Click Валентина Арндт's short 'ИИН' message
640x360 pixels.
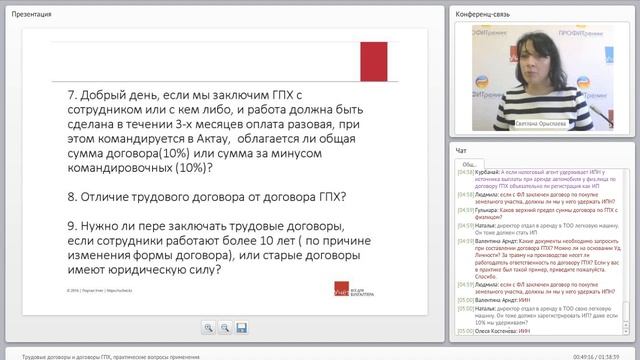pyautogui.click(x=494, y=300)
